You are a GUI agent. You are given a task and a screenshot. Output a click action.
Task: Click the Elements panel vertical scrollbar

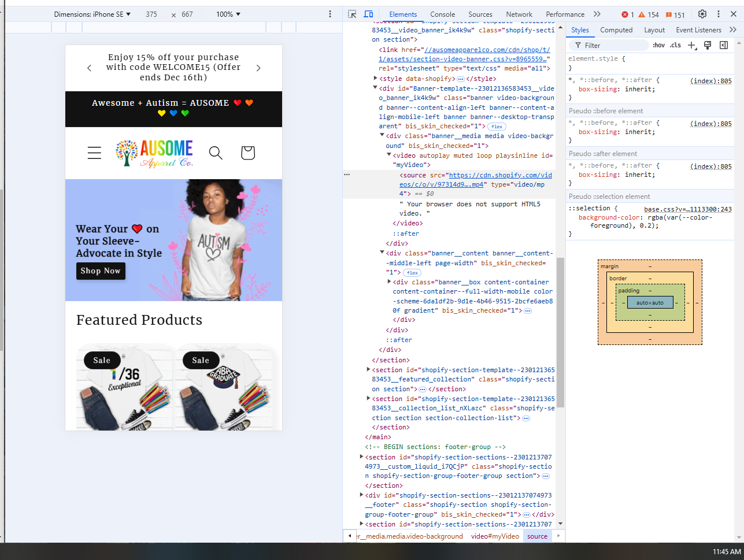tap(560, 332)
